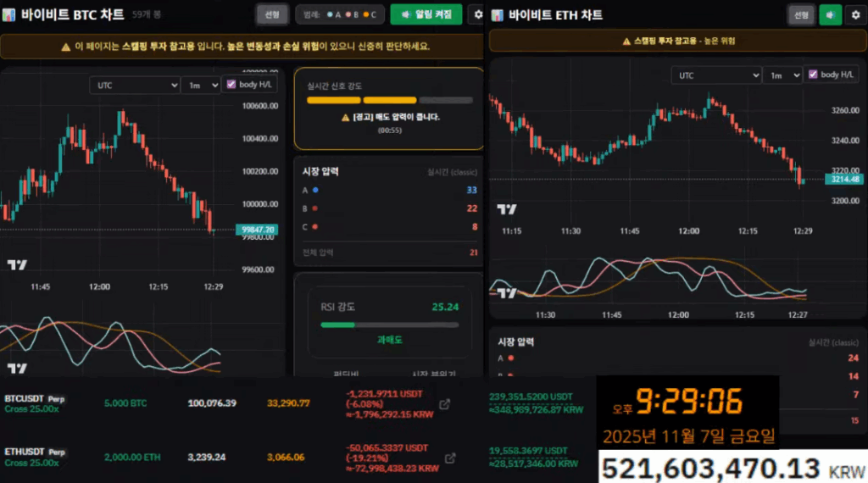The width and height of the screenshot is (868, 483).
Task: Toggle legend A in BTC header
Action: coord(334,15)
